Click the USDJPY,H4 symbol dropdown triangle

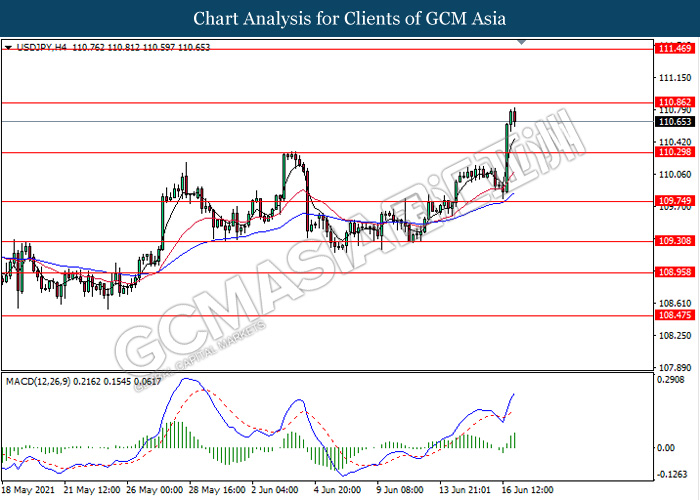[8, 47]
